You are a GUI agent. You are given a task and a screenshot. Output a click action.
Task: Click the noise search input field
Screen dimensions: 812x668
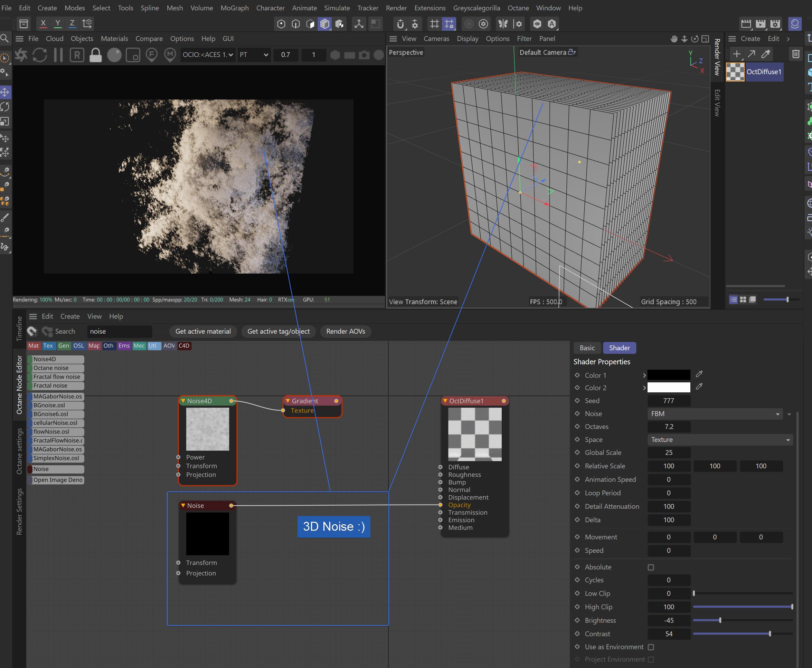[x=119, y=331]
